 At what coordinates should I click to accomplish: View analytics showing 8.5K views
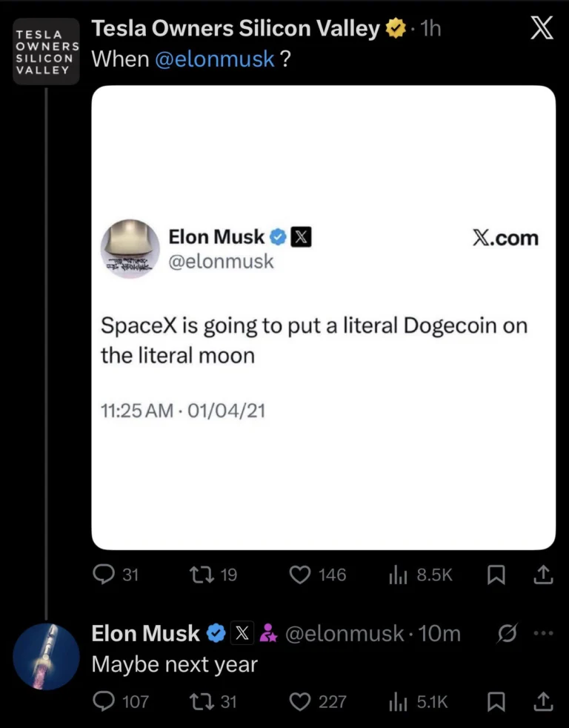[x=399, y=575]
